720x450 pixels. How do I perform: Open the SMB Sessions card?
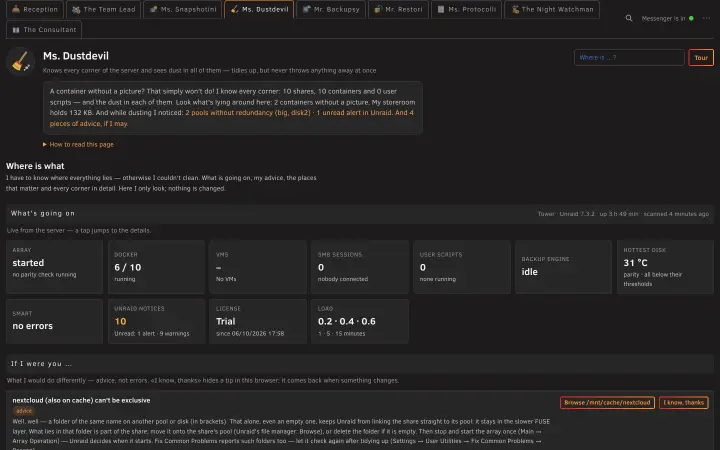pos(360,267)
